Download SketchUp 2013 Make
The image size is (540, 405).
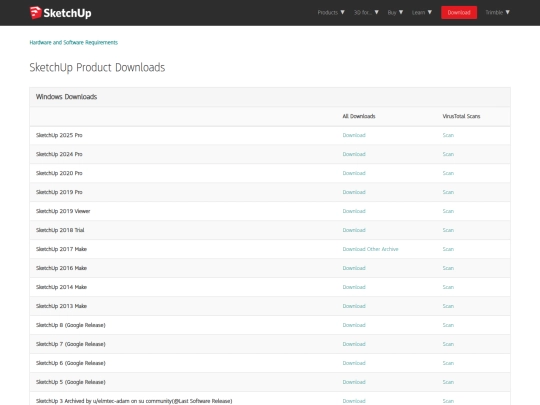[x=354, y=306]
